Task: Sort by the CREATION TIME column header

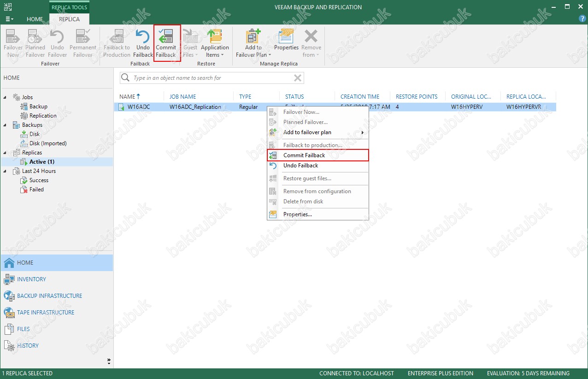Action: 360,96
